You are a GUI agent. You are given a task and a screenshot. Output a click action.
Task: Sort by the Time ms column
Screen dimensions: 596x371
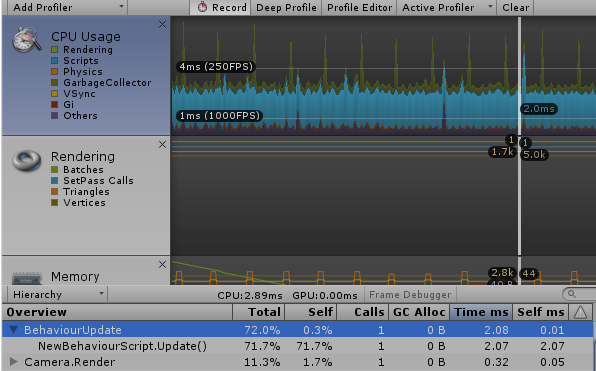click(481, 312)
